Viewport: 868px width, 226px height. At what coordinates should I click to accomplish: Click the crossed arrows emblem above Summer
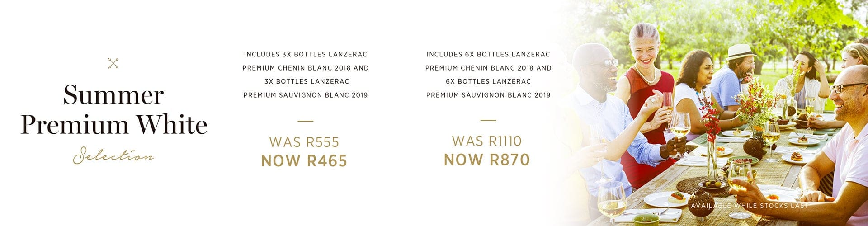[x=113, y=64]
